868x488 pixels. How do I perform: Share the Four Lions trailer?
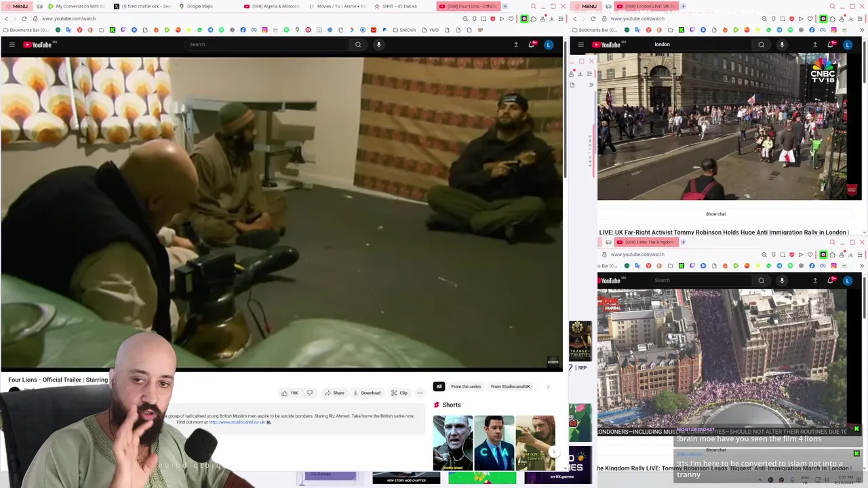coord(334,393)
